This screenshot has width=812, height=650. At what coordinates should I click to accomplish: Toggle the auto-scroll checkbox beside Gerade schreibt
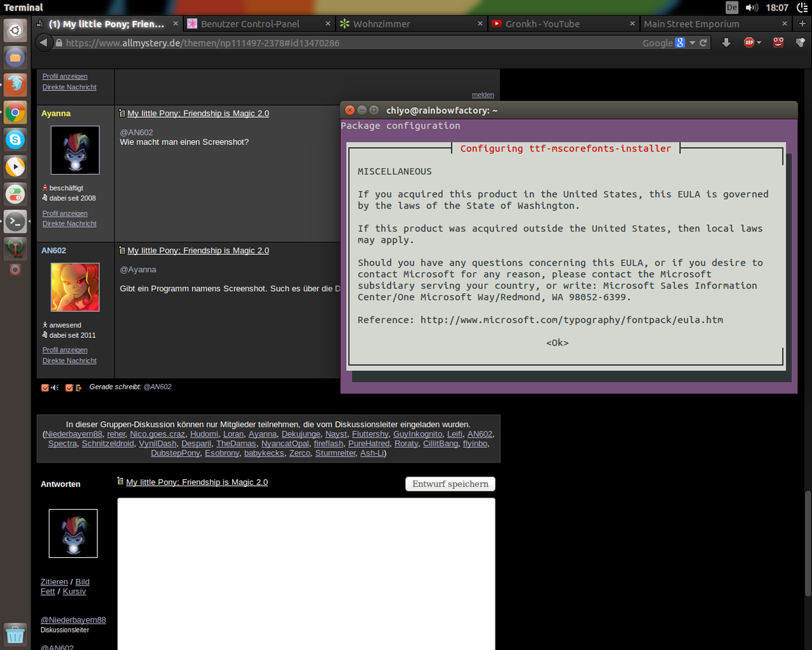(69, 387)
